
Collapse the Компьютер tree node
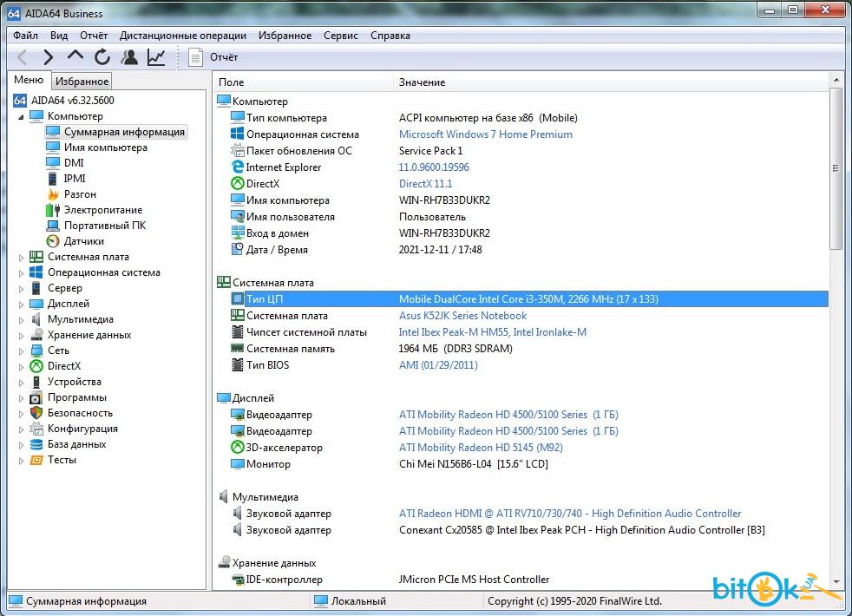pos(21,117)
